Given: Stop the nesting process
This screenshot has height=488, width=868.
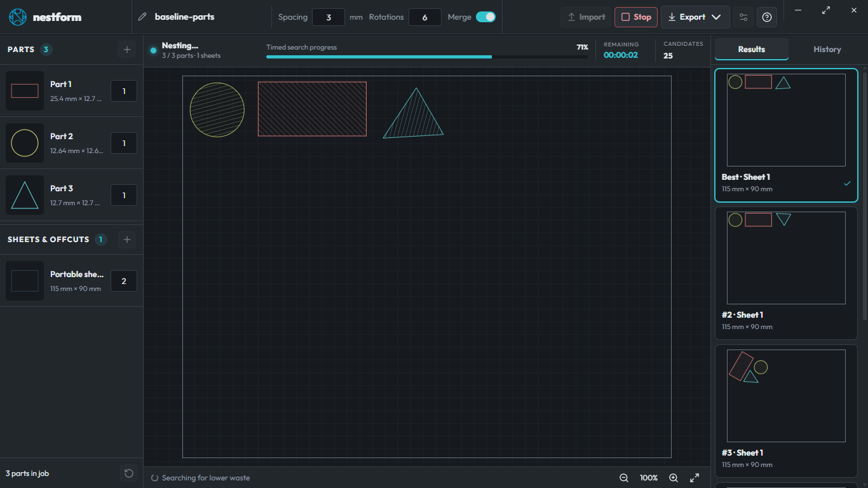Looking at the screenshot, I should click(636, 17).
